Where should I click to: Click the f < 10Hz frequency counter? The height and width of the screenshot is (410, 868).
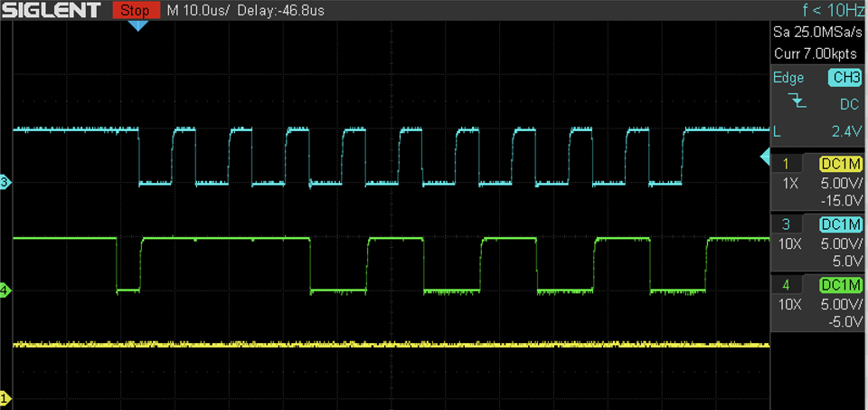tap(833, 11)
